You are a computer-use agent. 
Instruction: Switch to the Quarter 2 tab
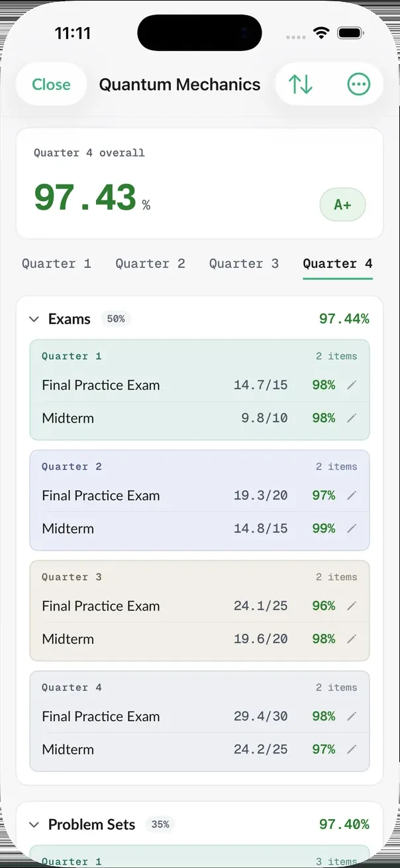(150, 264)
